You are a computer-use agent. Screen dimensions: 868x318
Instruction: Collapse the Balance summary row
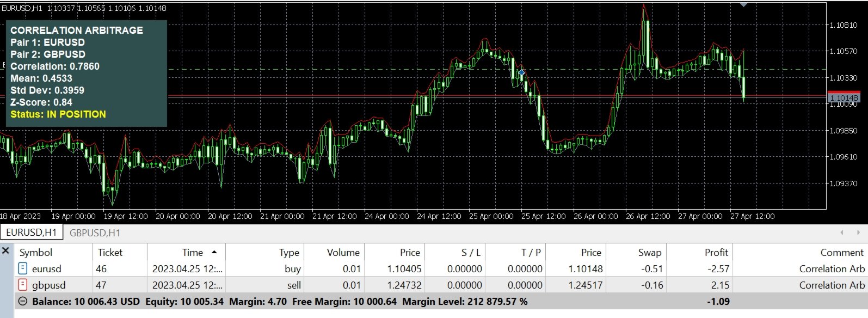coord(23,301)
